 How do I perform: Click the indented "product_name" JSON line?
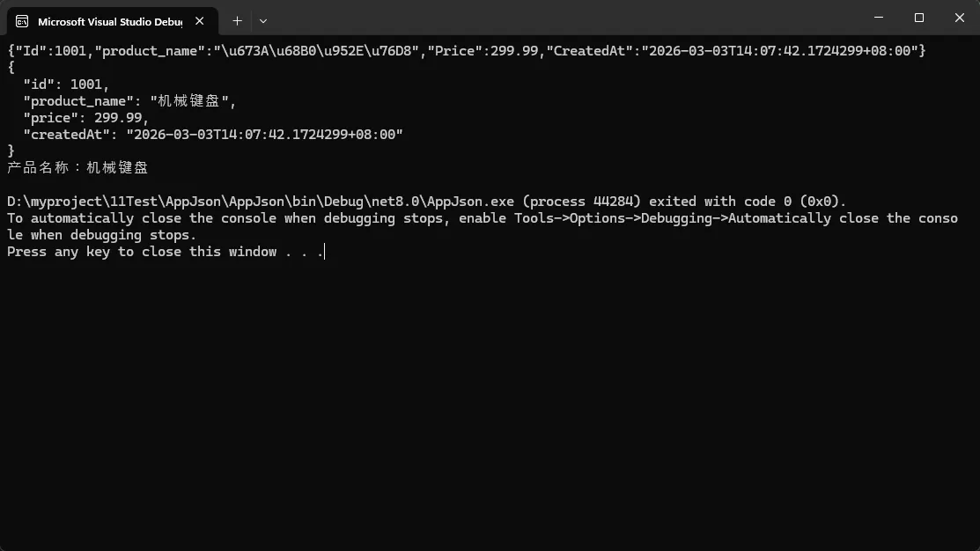click(x=130, y=101)
